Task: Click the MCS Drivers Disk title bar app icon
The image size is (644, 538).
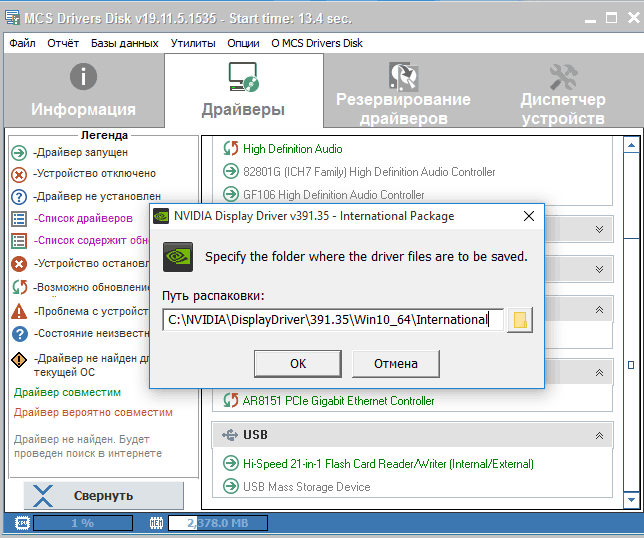Action: [12, 18]
